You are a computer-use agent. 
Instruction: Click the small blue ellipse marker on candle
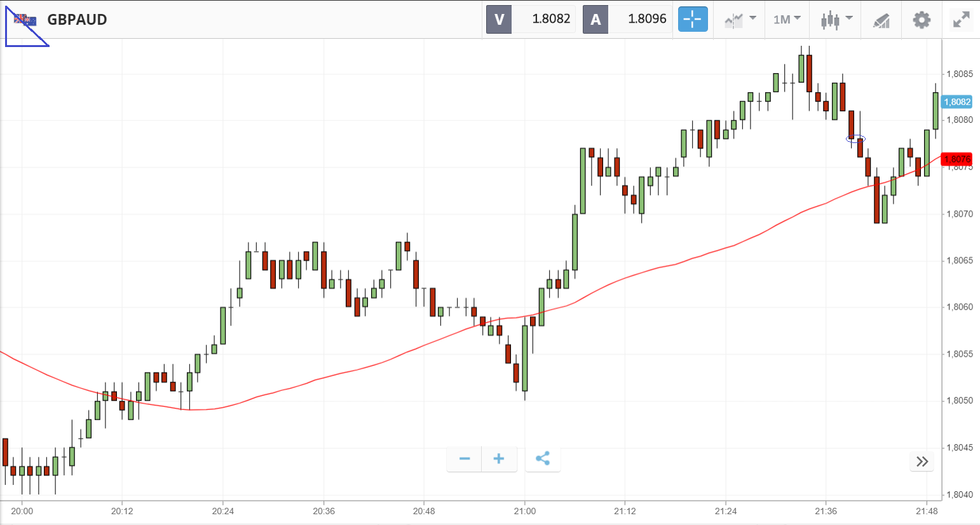(x=855, y=139)
